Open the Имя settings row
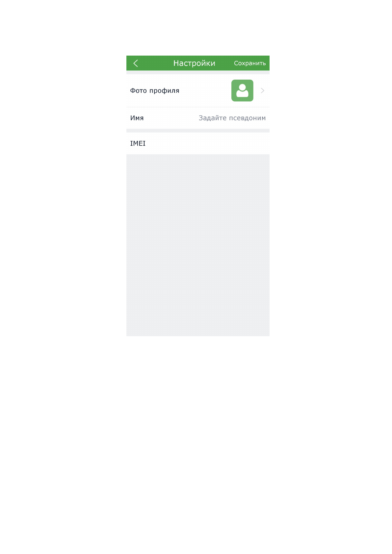The width and height of the screenshot is (392, 554). pos(198,118)
